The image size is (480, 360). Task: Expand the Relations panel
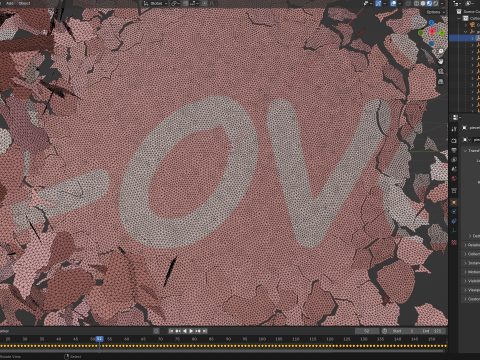tap(465, 245)
